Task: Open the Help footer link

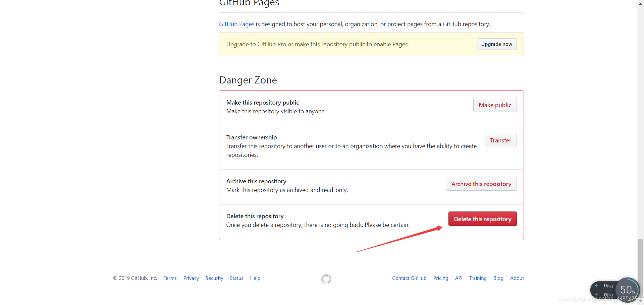Action: (255, 278)
